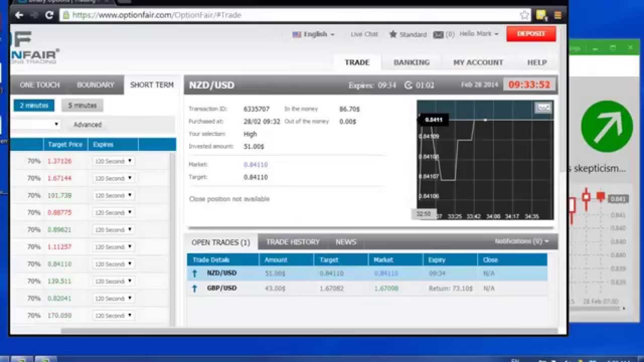Switch to the TRADE tab
The image size is (644, 362).
(x=357, y=62)
